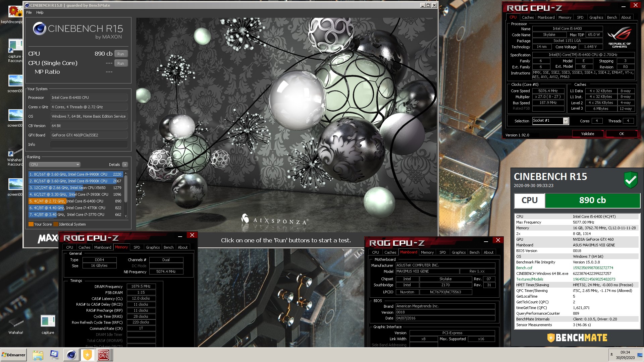Close the top-right ROG CPU-Z window
Viewport: 644px width, 362px height.
click(635, 5)
